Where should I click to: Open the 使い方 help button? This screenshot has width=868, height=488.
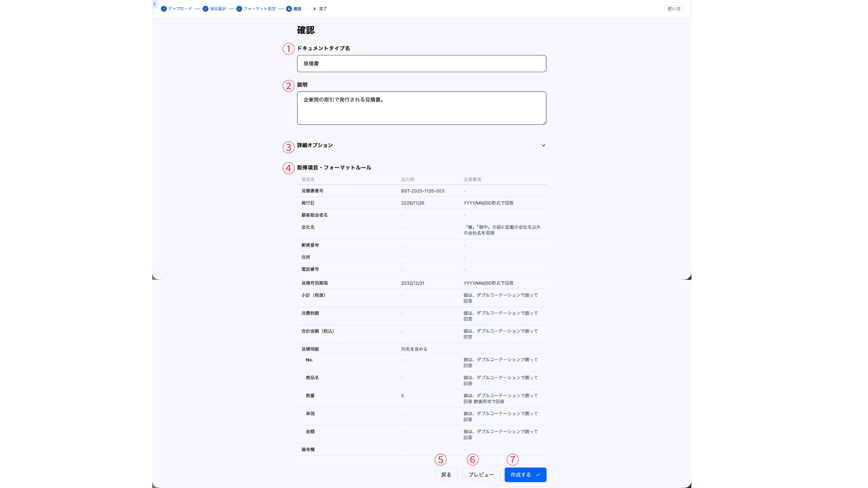coord(674,9)
